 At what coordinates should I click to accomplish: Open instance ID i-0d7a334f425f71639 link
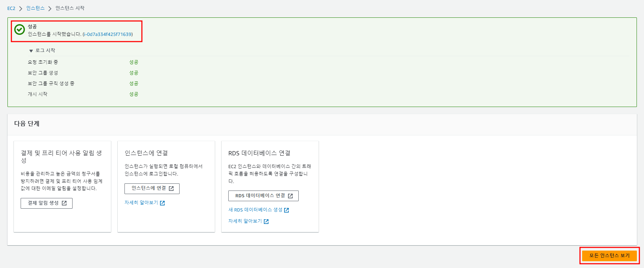tap(107, 34)
